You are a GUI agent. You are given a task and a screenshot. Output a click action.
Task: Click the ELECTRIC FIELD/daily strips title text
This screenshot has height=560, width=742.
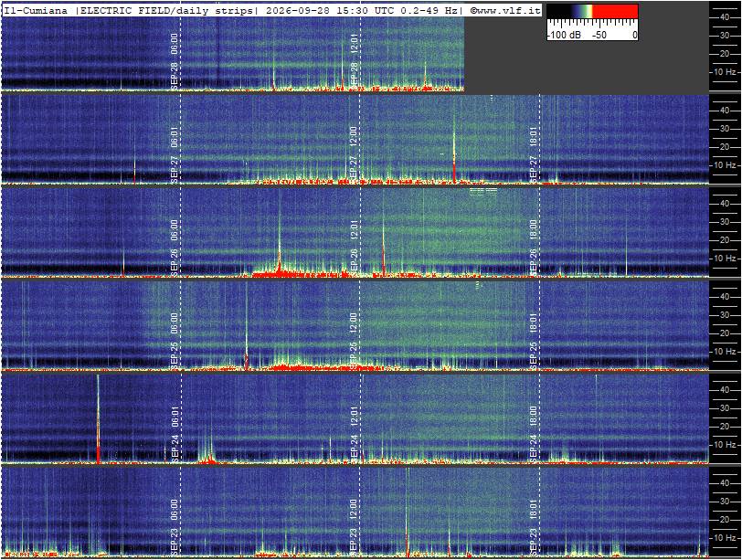click(x=166, y=10)
